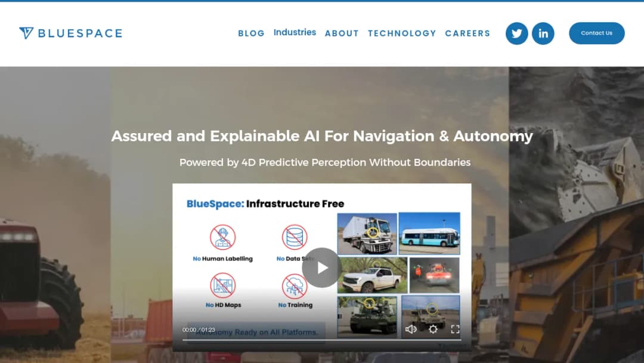Click 'Powered by 4D Predictive Perception' subtitle
This screenshot has height=363, width=644.
click(325, 162)
